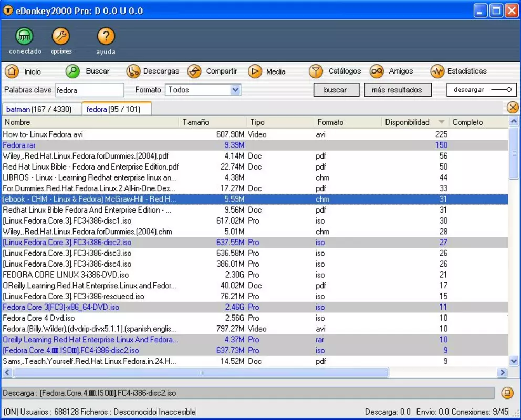The image size is (521, 420).
Task: Select the How to- Linux Fedora.avi row
Action: point(255,134)
